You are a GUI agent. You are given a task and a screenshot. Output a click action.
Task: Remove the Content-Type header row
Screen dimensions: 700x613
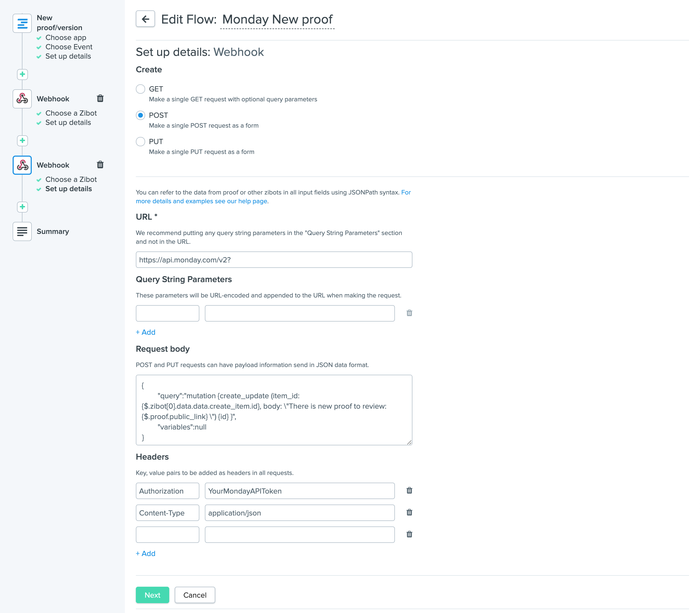point(409,512)
